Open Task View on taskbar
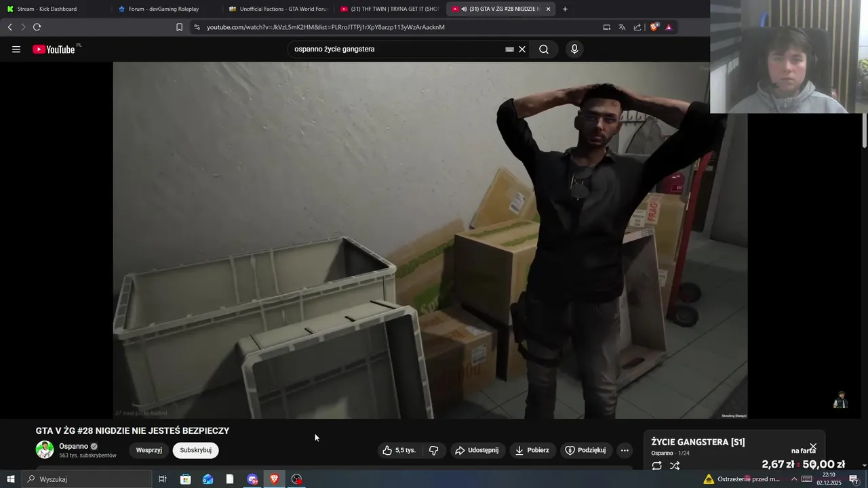 tap(163, 479)
